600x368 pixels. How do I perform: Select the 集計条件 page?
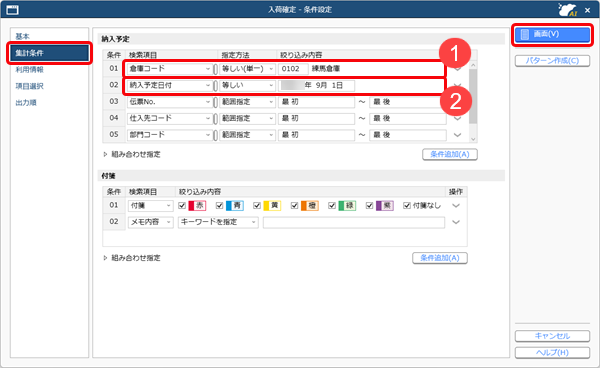[x=49, y=53]
